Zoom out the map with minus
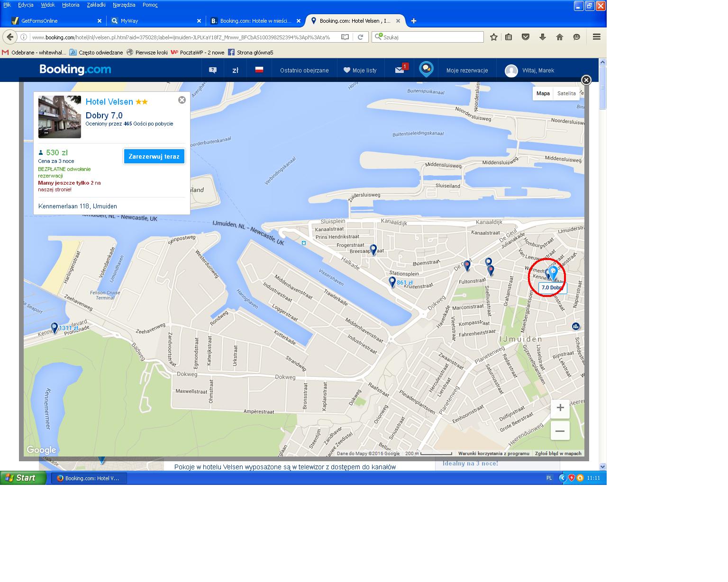The image size is (728, 582). pyautogui.click(x=560, y=430)
